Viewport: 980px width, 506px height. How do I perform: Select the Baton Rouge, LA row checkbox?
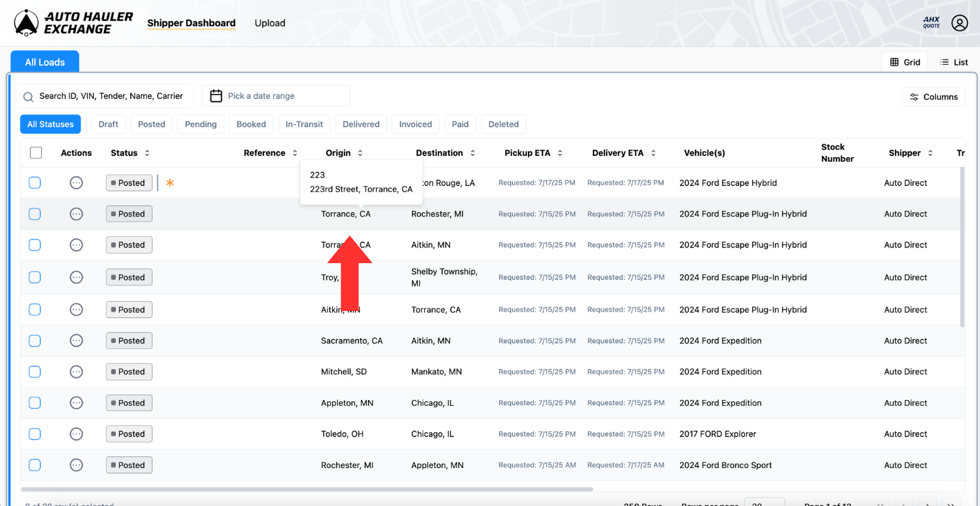pyautogui.click(x=35, y=183)
